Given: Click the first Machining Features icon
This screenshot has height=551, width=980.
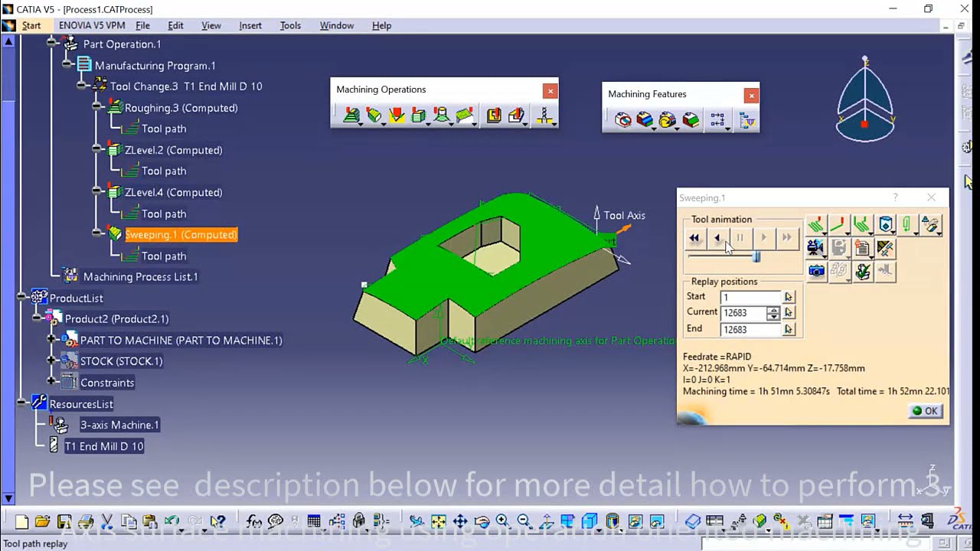Looking at the screenshot, I should 622,120.
